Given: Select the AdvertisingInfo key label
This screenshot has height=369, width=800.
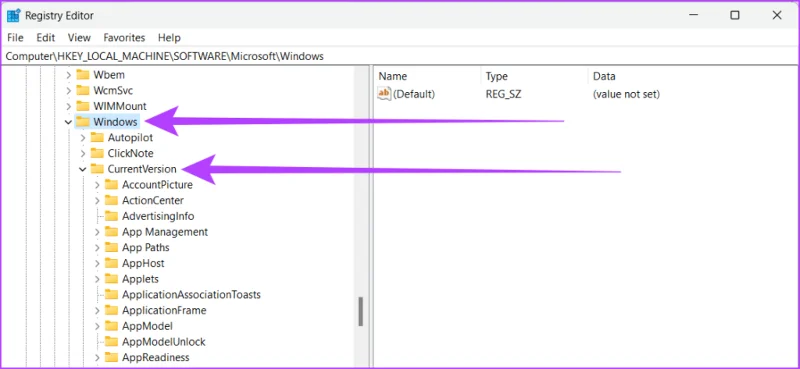Looking at the screenshot, I should coord(158,216).
